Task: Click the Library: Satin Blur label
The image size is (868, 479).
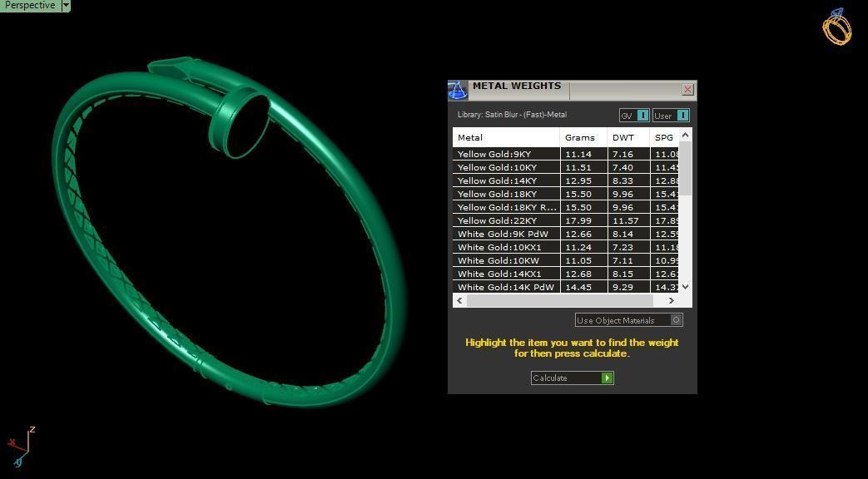Action: [x=512, y=115]
